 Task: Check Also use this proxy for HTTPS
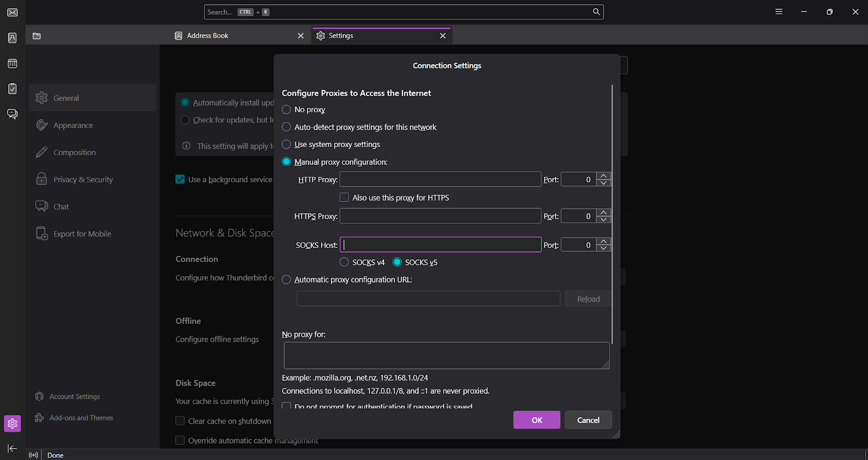344,197
